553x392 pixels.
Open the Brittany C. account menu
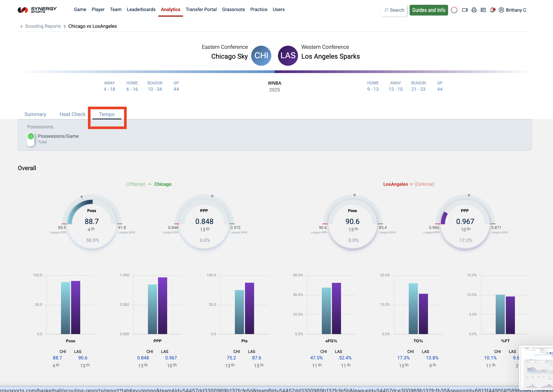coord(513,10)
